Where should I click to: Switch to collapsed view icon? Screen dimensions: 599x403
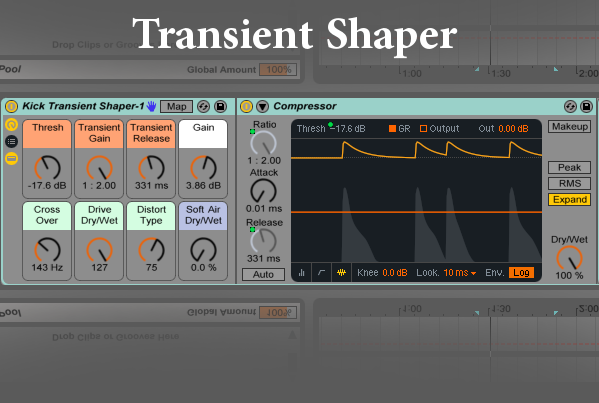(302, 272)
